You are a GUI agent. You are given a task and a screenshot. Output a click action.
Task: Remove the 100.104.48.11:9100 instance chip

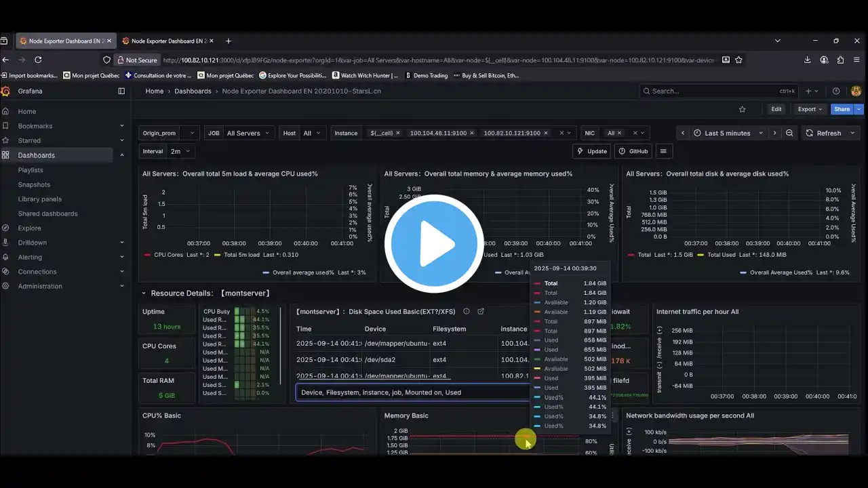click(x=472, y=133)
